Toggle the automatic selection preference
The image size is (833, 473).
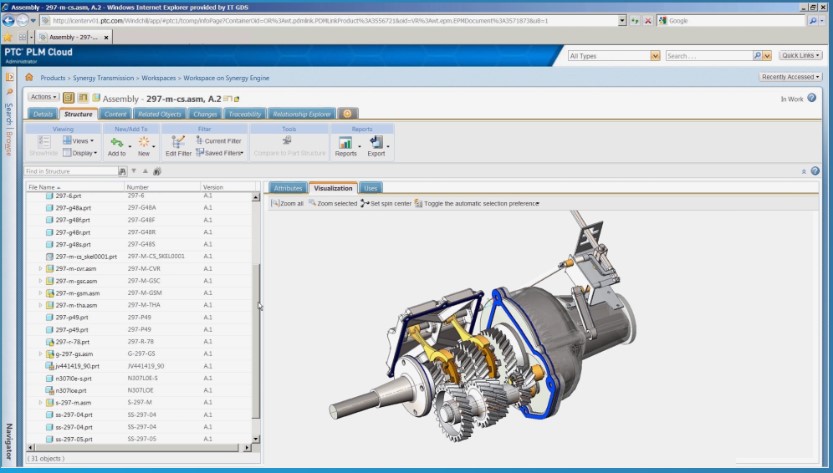(x=477, y=203)
